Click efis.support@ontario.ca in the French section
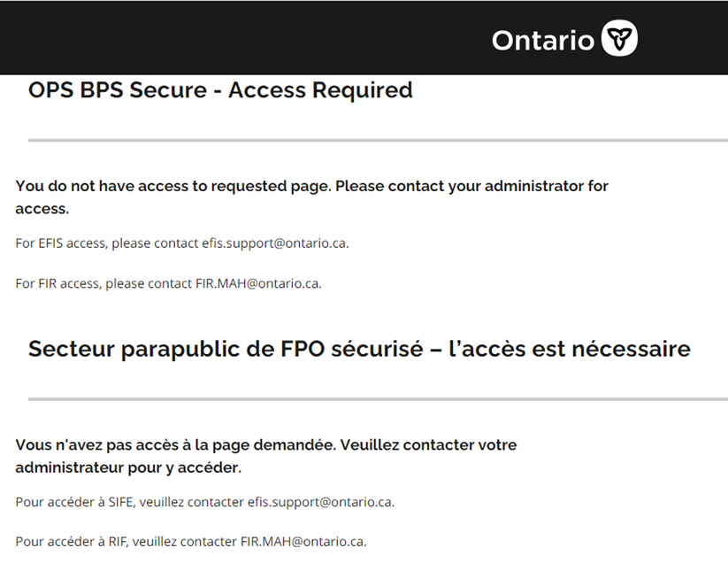 point(320,502)
